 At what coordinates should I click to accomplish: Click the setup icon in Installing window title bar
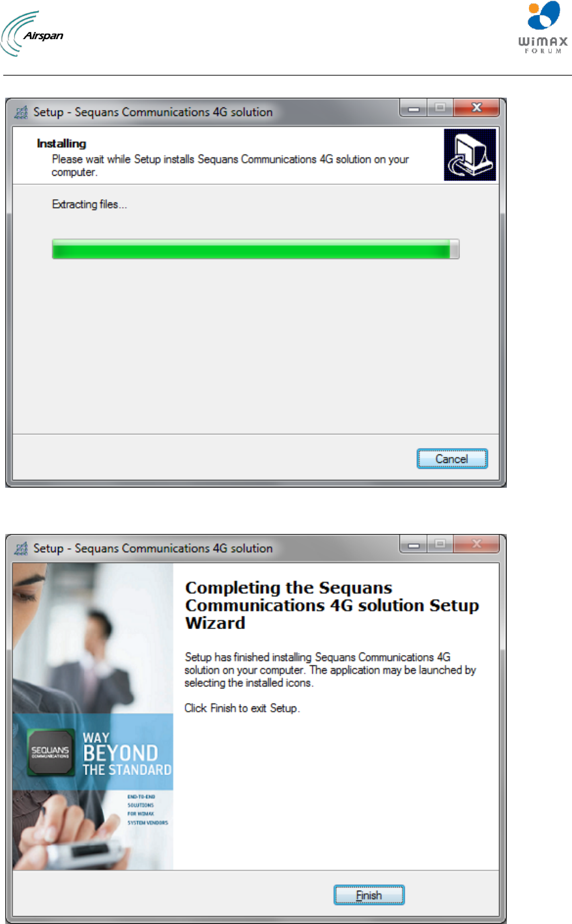pos(22,112)
